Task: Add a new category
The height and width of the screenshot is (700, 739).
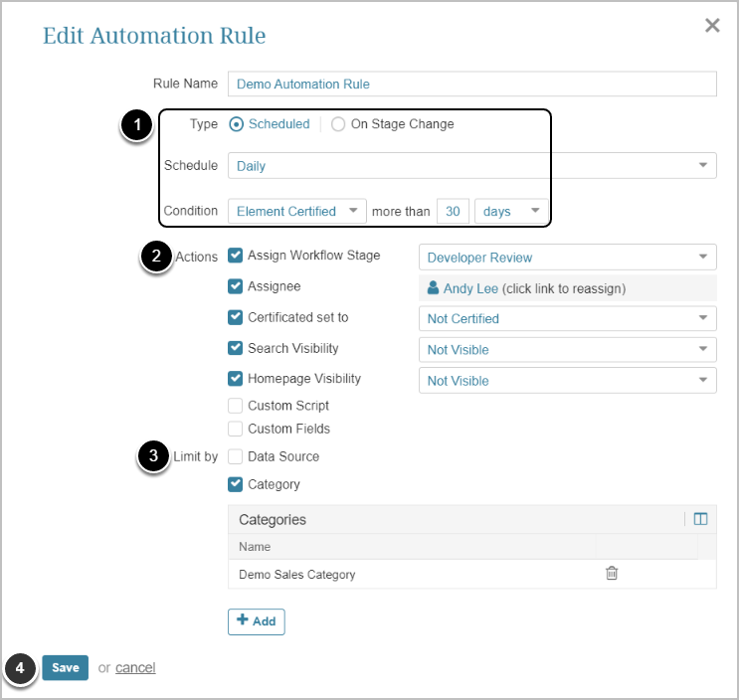Action: [257, 621]
